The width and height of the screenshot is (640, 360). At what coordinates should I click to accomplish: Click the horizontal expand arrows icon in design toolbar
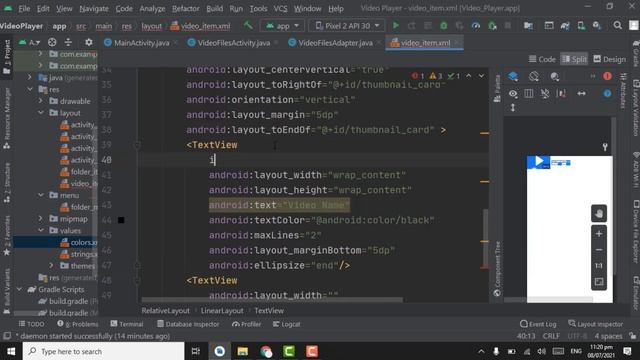point(582,94)
